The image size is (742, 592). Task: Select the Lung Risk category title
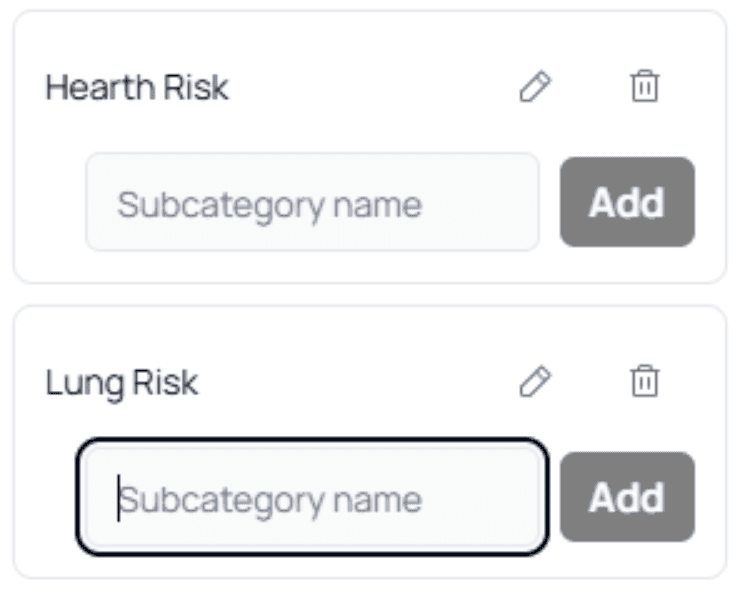coord(122,383)
